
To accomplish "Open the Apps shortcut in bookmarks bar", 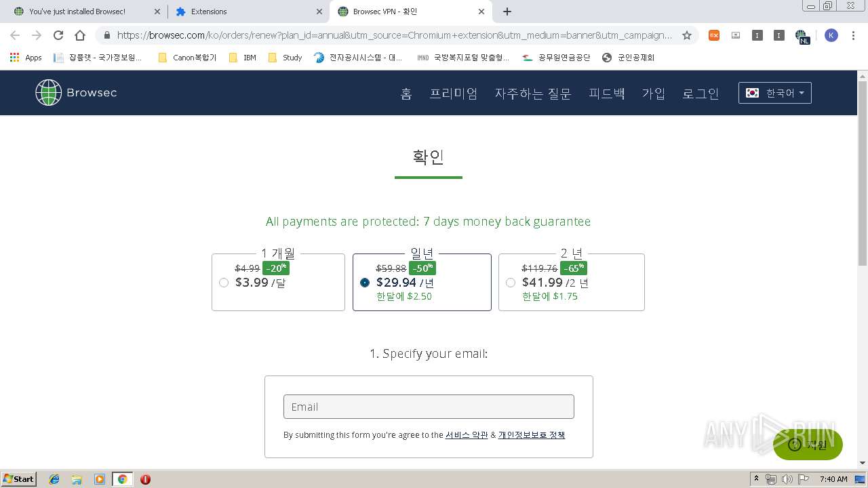I will pyautogui.click(x=26, y=58).
